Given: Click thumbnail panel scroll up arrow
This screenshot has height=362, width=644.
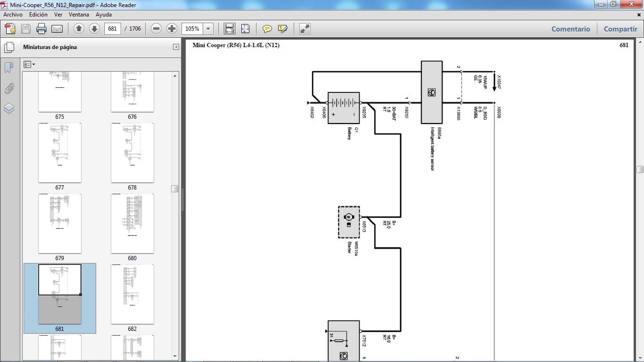Looking at the screenshot, I should (175, 75).
